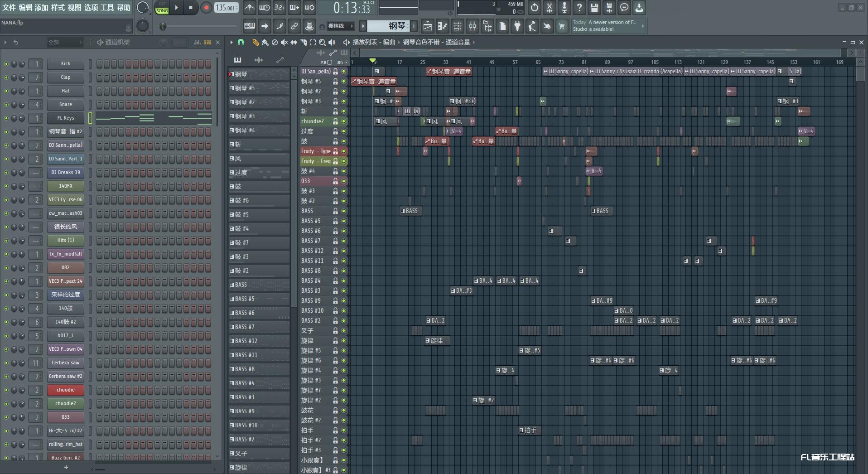Expand arrow after 通道音量 breadcrumb
The width and height of the screenshot is (868, 474).
(x=474, y=42)
